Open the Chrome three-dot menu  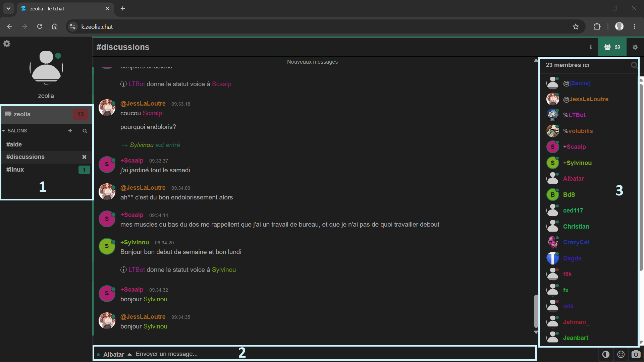point(634,26)
